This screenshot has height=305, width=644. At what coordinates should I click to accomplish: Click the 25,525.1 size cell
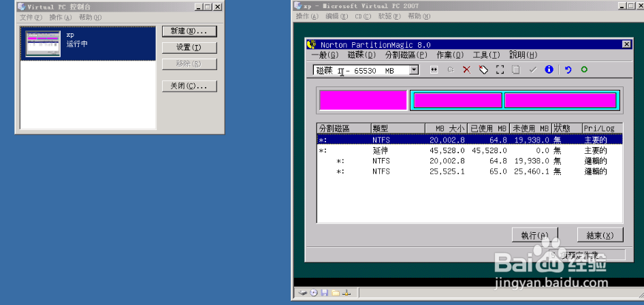447,172
